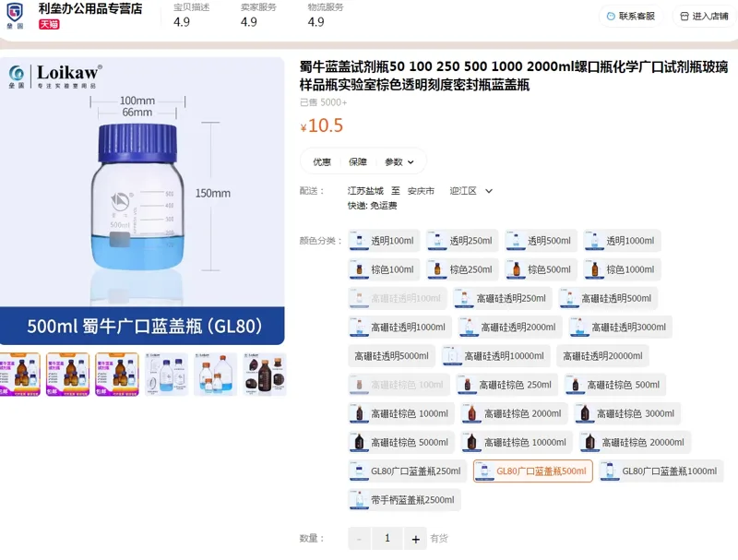Viewport: 738px width, 560px height.
Task: Expand the 参数 parameters dropdown
Action: [399, 161]
